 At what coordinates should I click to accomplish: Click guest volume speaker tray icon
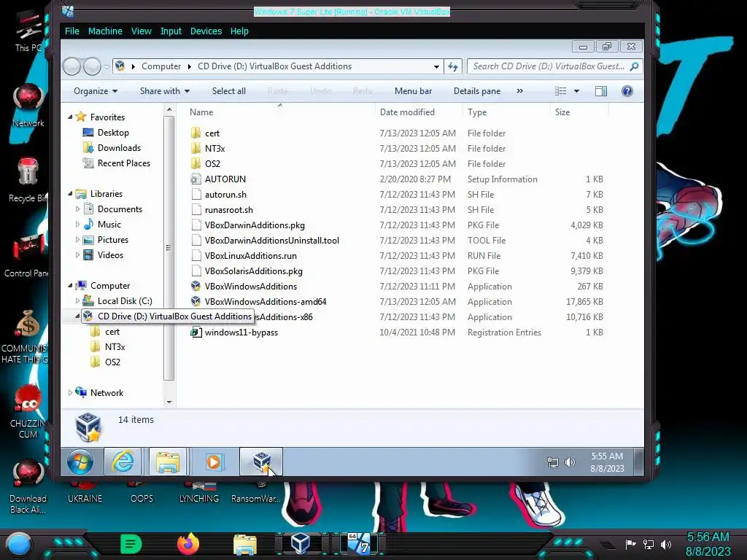pos(570,462)
